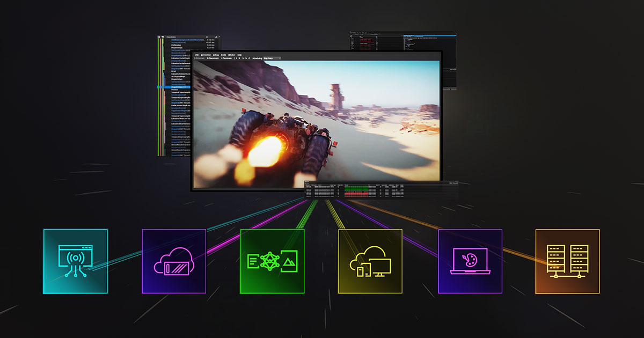Open the Connection menu
This screenshot has height=338, width=644.
pyautogui.click(x=206, y=55)
